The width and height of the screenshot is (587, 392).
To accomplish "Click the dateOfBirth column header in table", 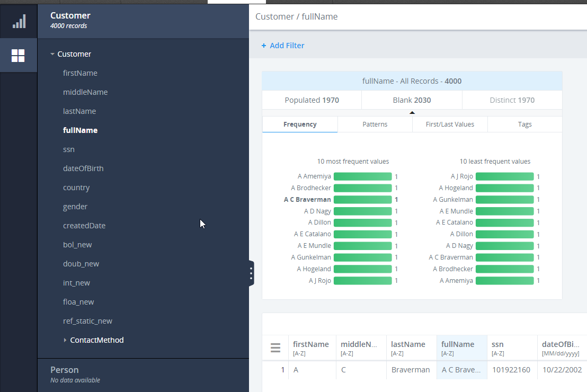I will pos(562,348).
